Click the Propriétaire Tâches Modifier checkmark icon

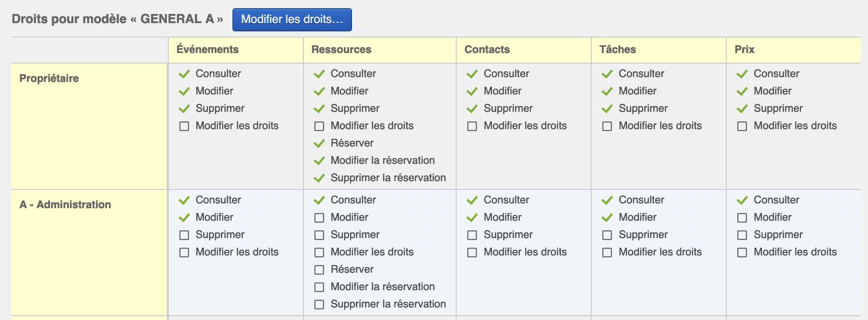click(x=607, y=91)
